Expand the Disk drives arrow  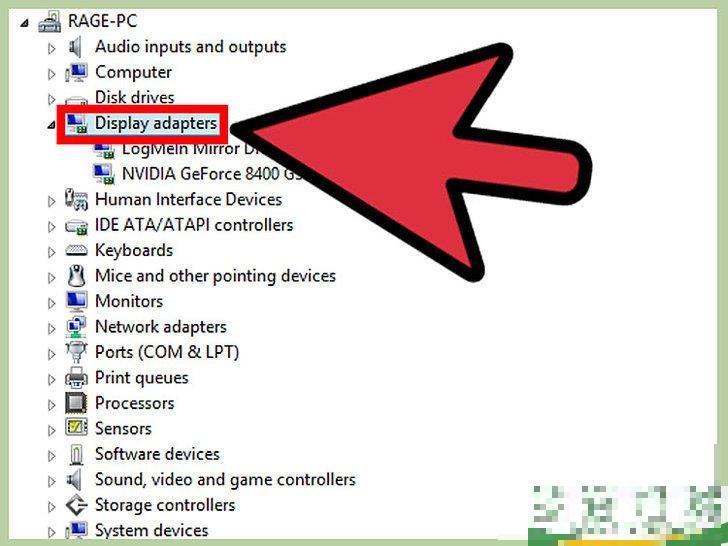click(x=51, y=99)
